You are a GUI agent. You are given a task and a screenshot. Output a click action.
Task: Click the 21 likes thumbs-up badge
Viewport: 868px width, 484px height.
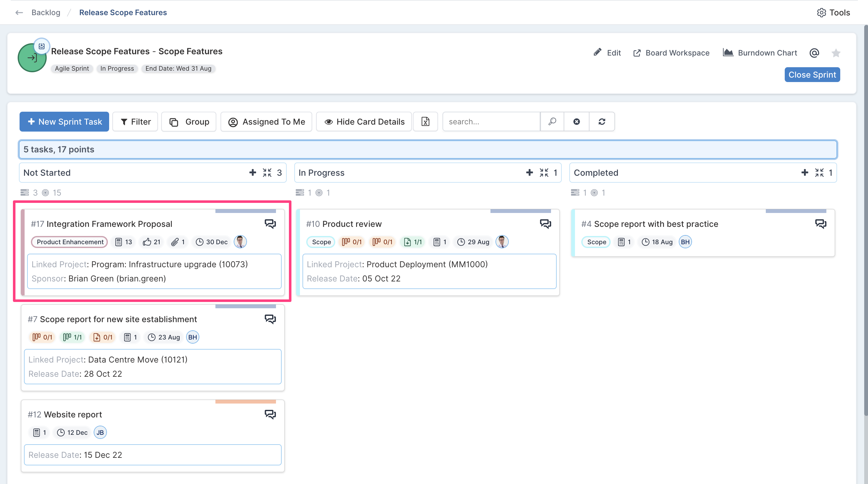[151, 242]
